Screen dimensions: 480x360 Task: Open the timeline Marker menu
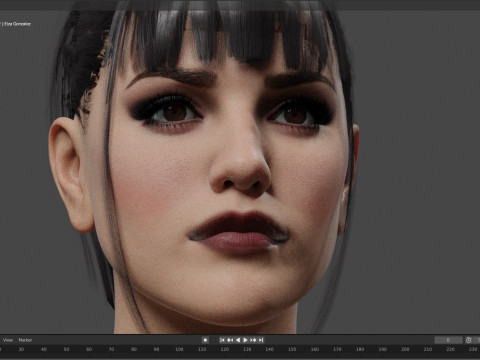pos(25,340)
